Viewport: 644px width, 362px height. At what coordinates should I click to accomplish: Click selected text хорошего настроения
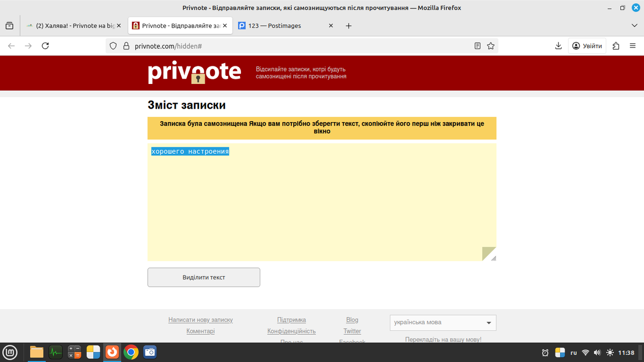coord(190,151)
